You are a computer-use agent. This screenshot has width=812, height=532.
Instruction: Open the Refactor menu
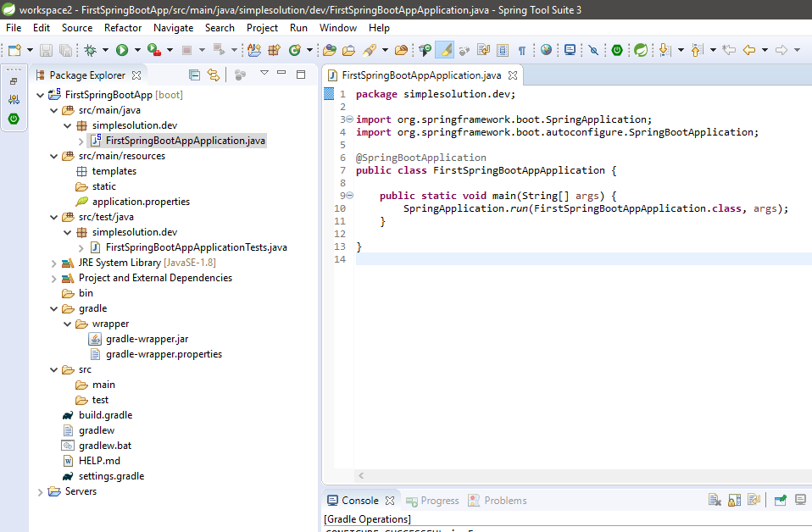pyautogui.click(x=122, y=27)
